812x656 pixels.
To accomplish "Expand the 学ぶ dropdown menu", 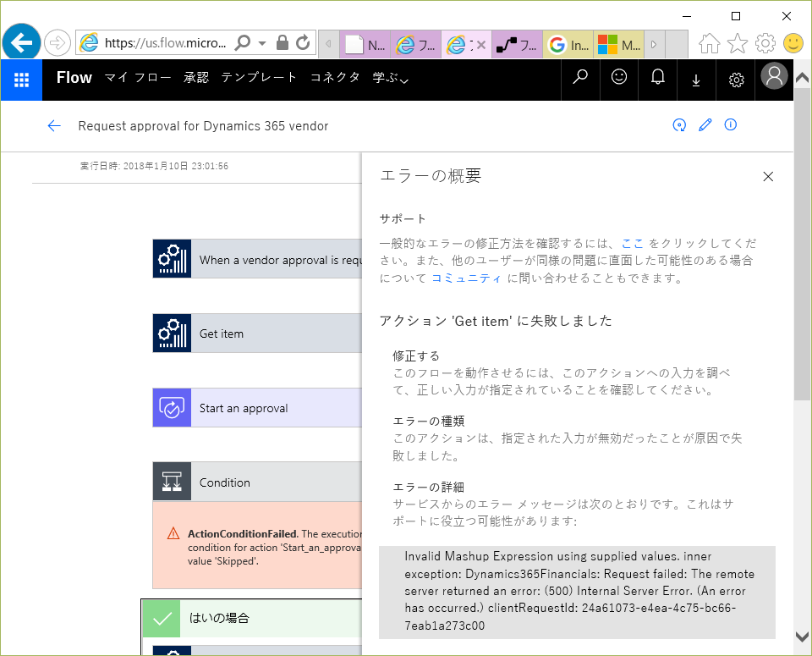I will 391,78.
